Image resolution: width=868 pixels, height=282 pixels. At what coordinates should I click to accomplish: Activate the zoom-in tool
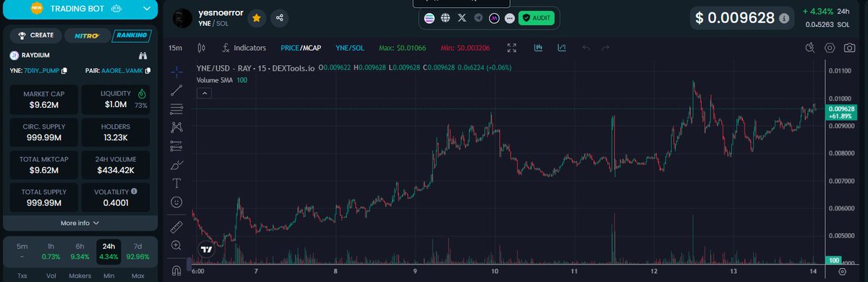coord(177,246)
